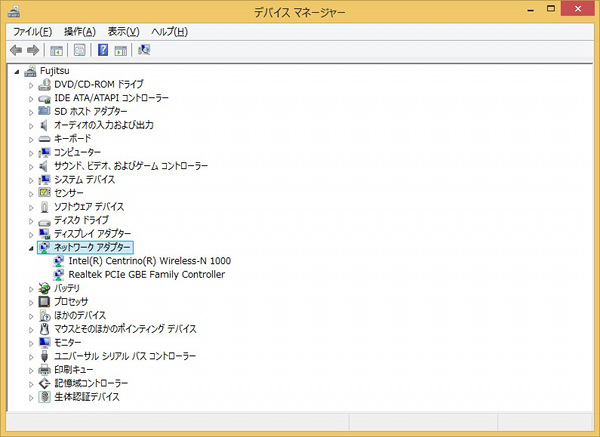This screenshot has height=437, width=600.
Task: Click the プロセッサ processor icon
Action: (44, 302)
